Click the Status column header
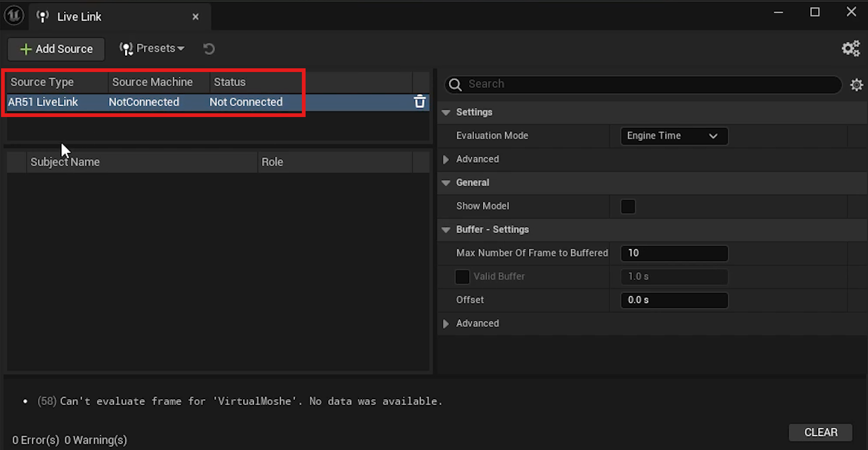868x450 pixels. pos(310,82)
